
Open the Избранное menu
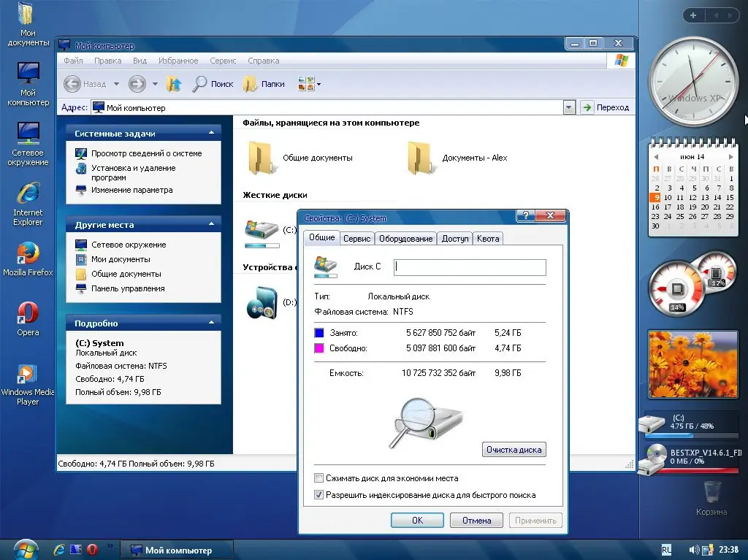(178, 61)
